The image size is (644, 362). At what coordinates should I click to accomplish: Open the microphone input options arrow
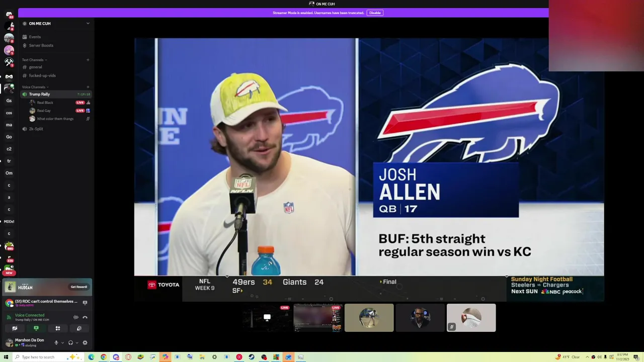[x=62, y=343]
